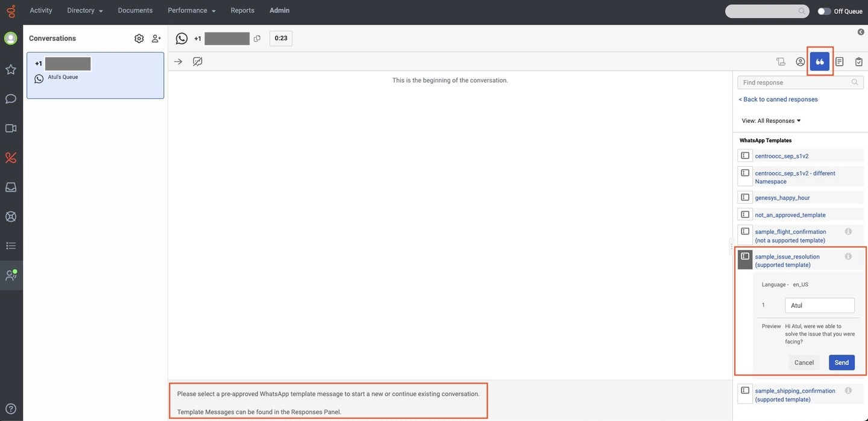Click the conversations settings gear icon

[139, 39]
